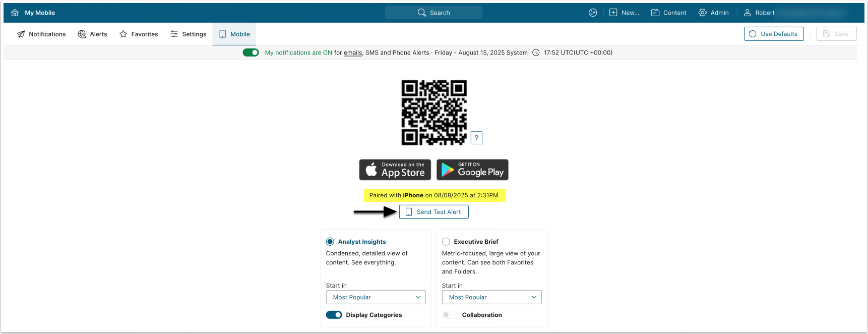Open the smiley face icon in top bar
The height and width of the screenshot is (334, 868).
[x=593, y=13]
